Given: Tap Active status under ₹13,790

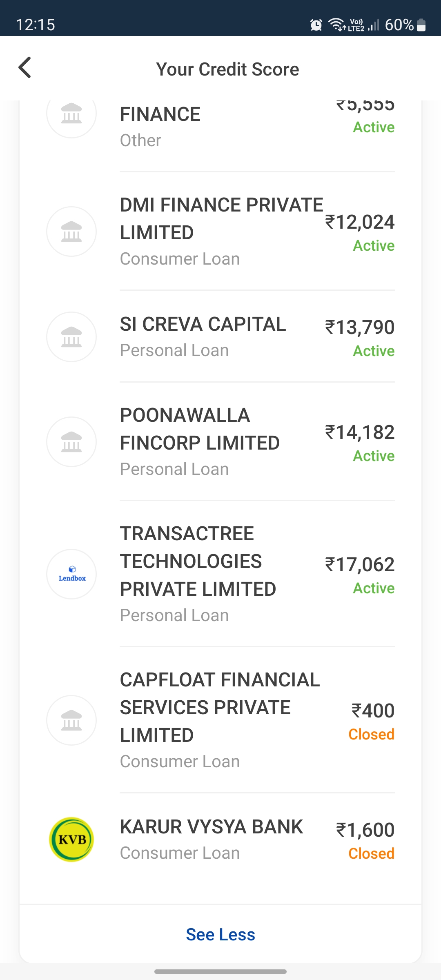Looking at the screenshot, I should tap(374, 351).
